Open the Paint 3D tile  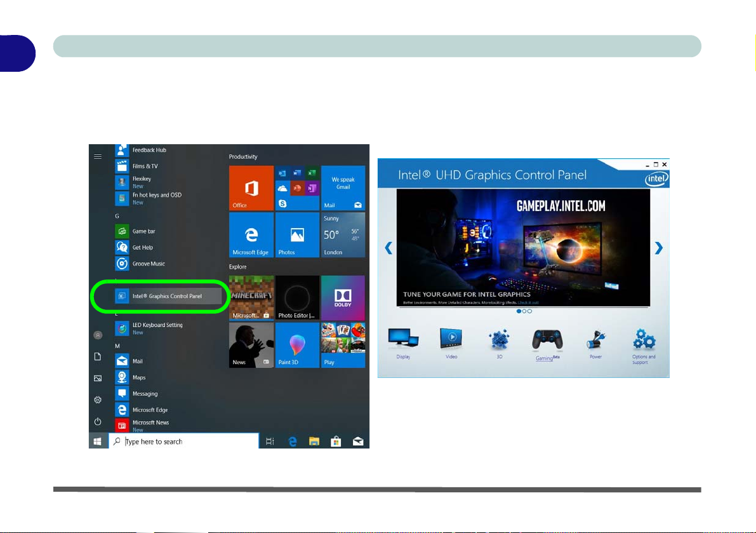tap(297, 345)
